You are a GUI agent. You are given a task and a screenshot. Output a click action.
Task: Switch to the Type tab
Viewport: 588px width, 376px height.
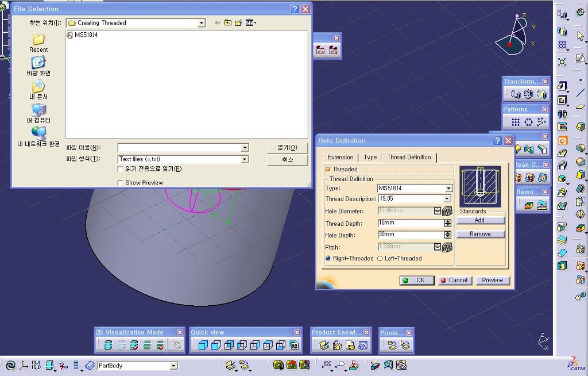(x=370, y=157)
